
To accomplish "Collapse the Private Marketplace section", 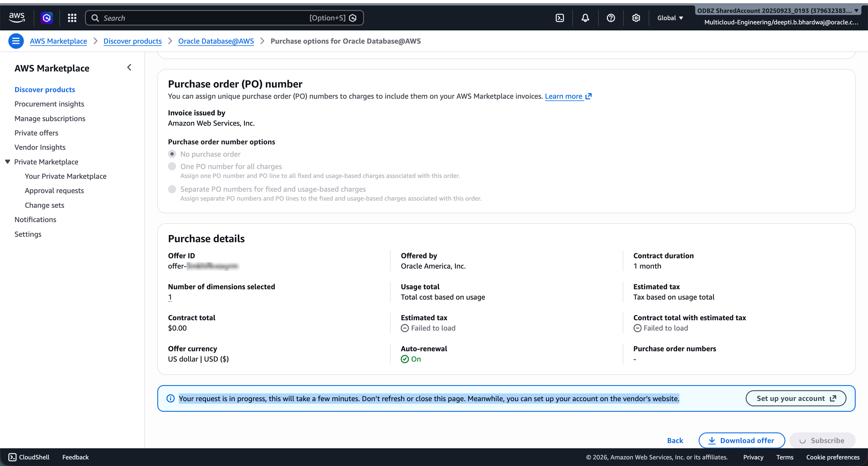I will 7,162.
